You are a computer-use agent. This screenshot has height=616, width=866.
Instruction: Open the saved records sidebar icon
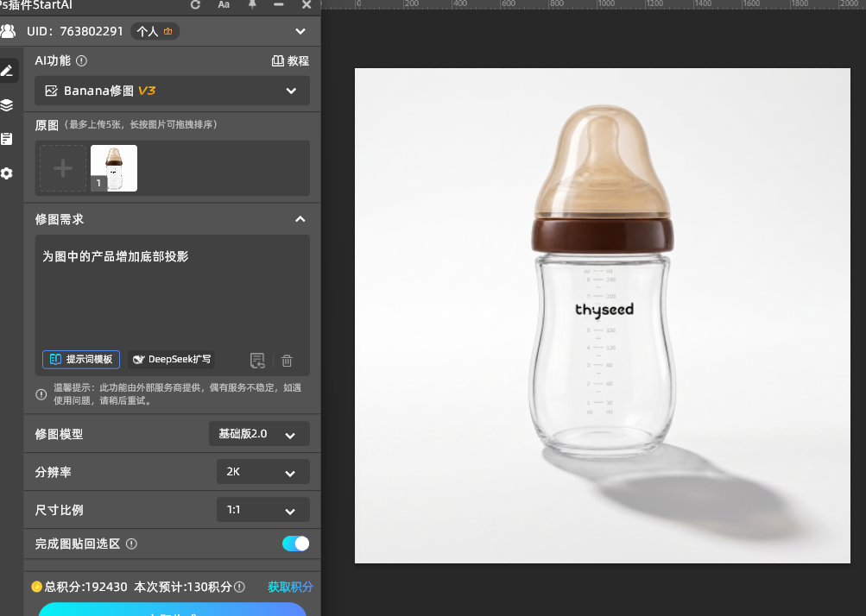[x=7, y=139]
